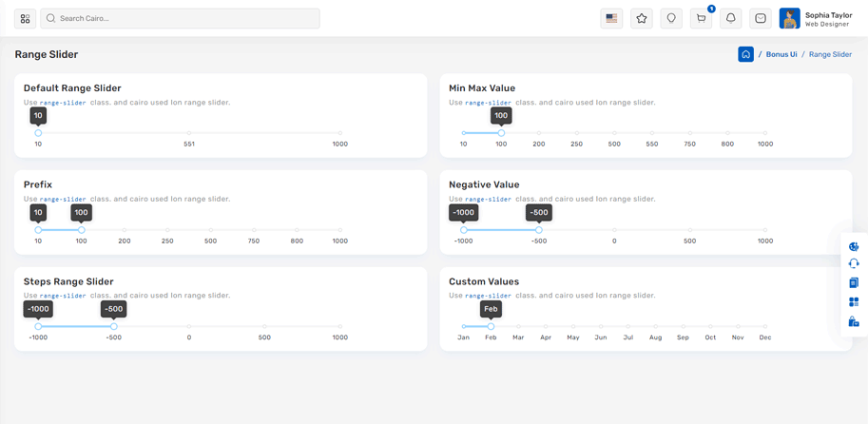The width and height of the screenshot is (868, 424).
Task: Click the Search Cairo input field
Action: 181,18
